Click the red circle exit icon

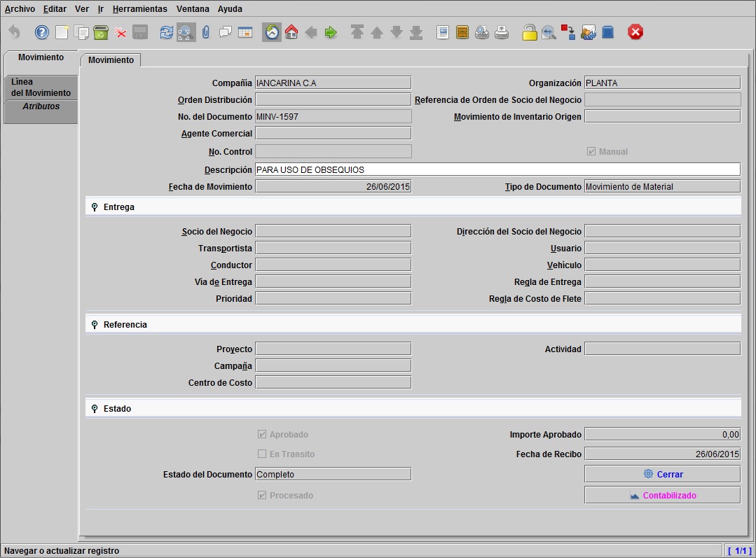pyautogui.click(x=635, y=32)
